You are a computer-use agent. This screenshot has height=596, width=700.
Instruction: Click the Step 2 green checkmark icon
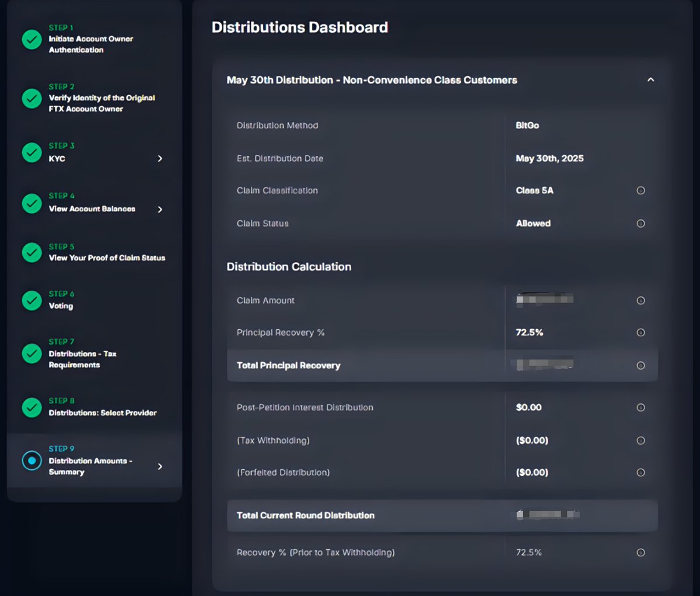(x=32, y=98)
